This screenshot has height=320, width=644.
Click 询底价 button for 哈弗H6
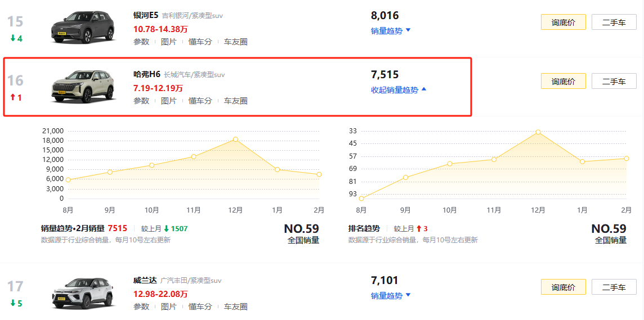tap(563, 81)
